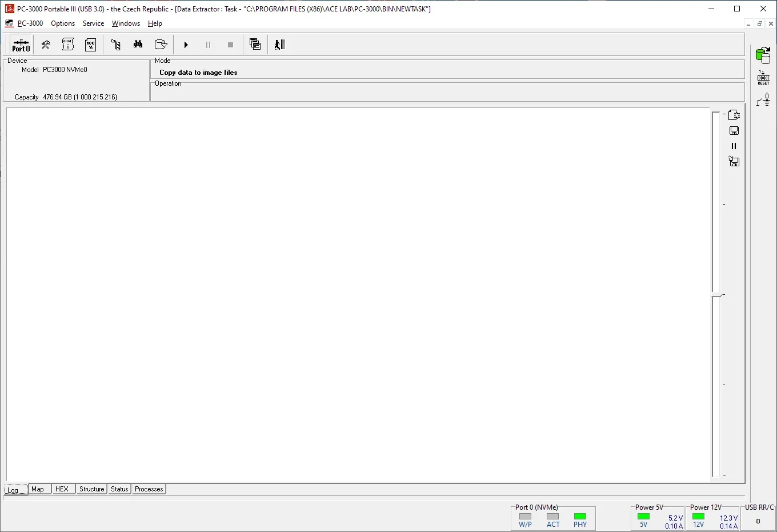Open the Service menu
The width and height of the screenshot is (777, 532).
[x=93, y=23]
